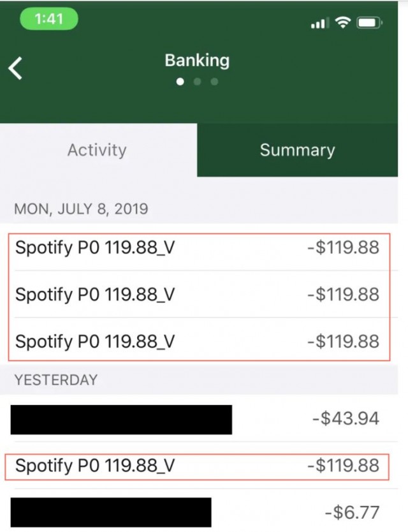The width and height of the screenshot is (408, 532).
Task: Tap the -$43.94 transaction amount
Action: tap(346, 418)
